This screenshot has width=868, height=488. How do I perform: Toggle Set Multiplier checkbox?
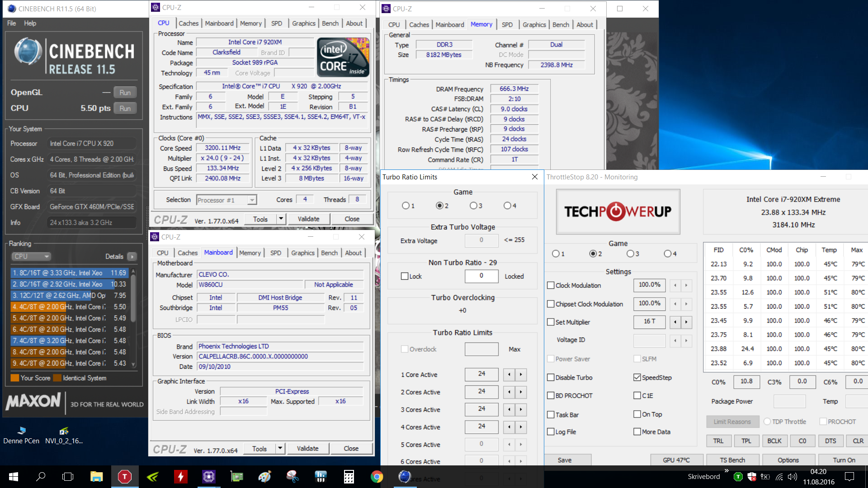551,322
